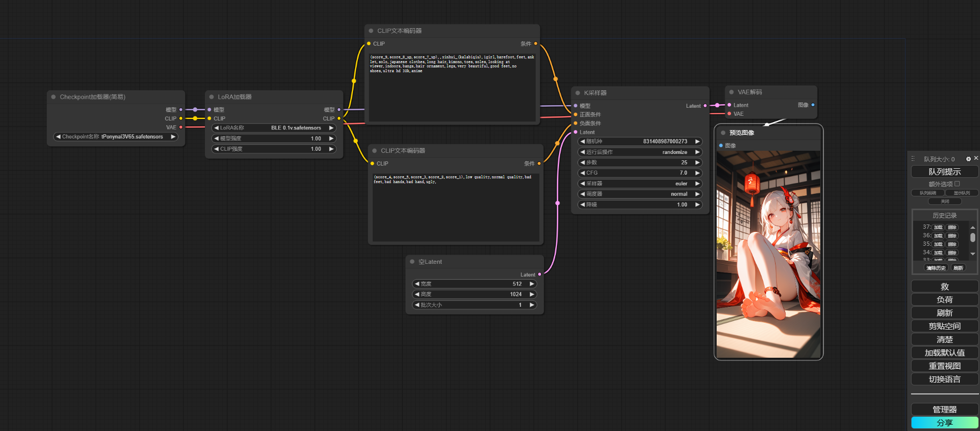Click the 显示队列 button
The image size is (980, 431).
pyautogui.click(x=961, y=193)
